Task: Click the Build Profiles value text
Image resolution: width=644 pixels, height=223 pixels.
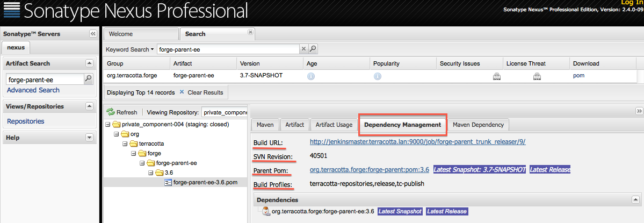Action: 367,184
